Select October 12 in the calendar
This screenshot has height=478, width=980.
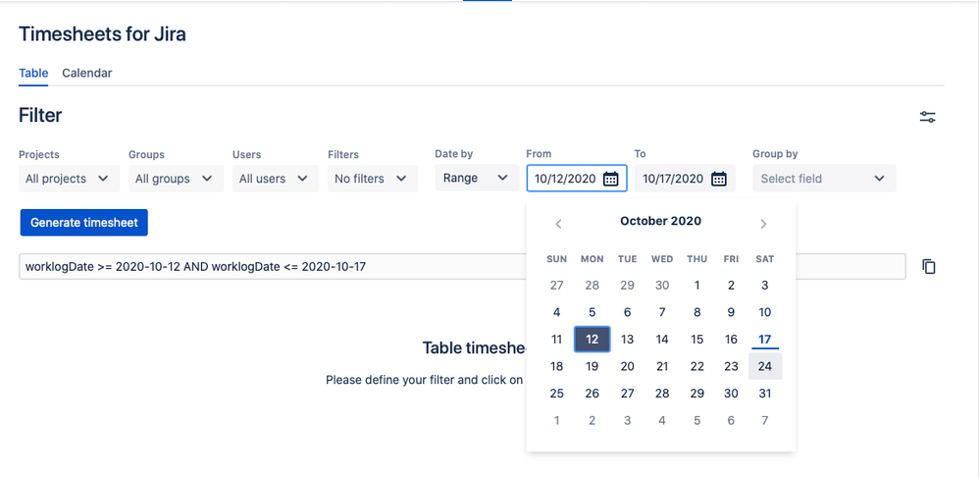tap(592, 339)
